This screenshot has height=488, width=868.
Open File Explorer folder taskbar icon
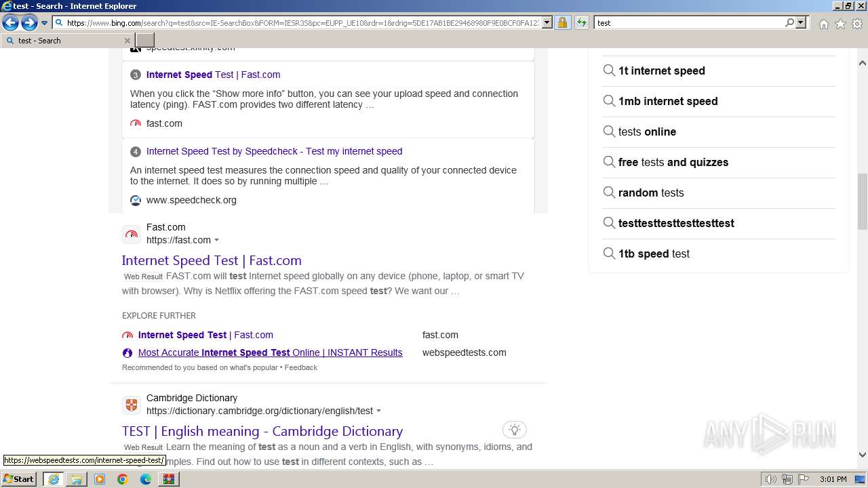click(77, 479)
